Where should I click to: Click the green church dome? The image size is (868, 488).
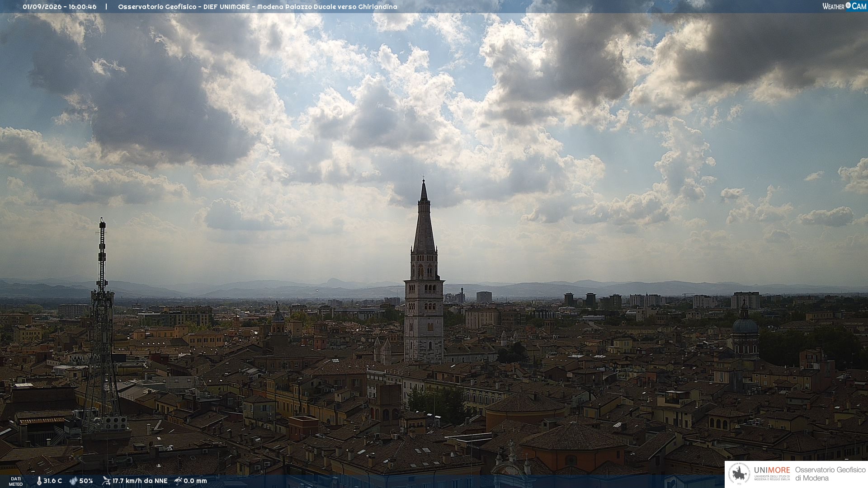(x=745, y=324)
